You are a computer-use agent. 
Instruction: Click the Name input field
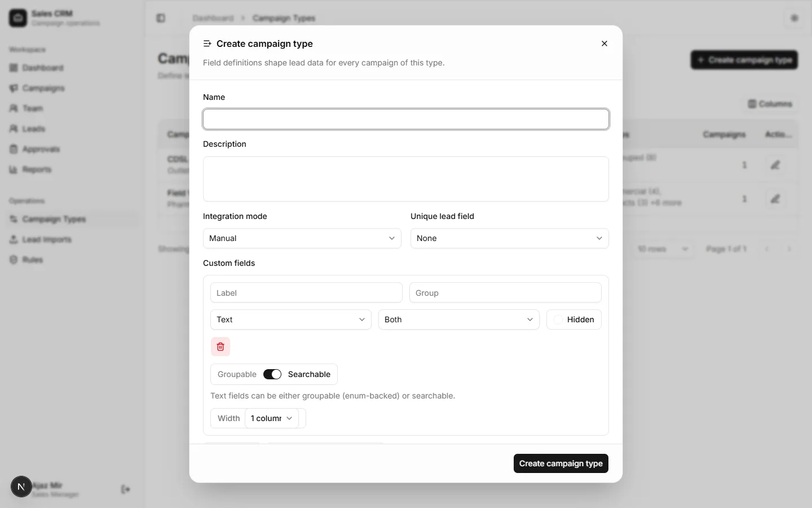point(406,119)
